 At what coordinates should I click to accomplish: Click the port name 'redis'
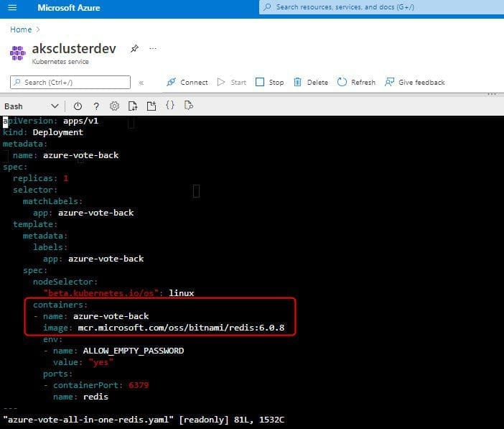[x=95, y=397]
